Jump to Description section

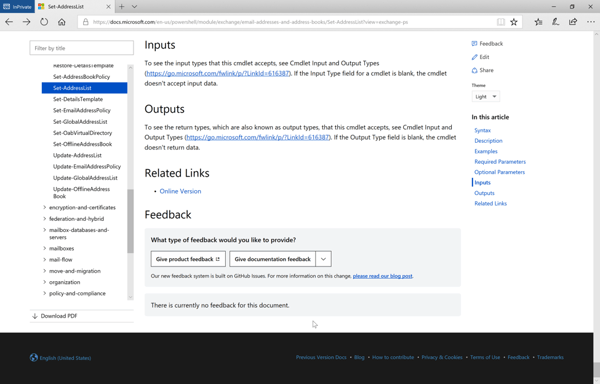[488, 141]
